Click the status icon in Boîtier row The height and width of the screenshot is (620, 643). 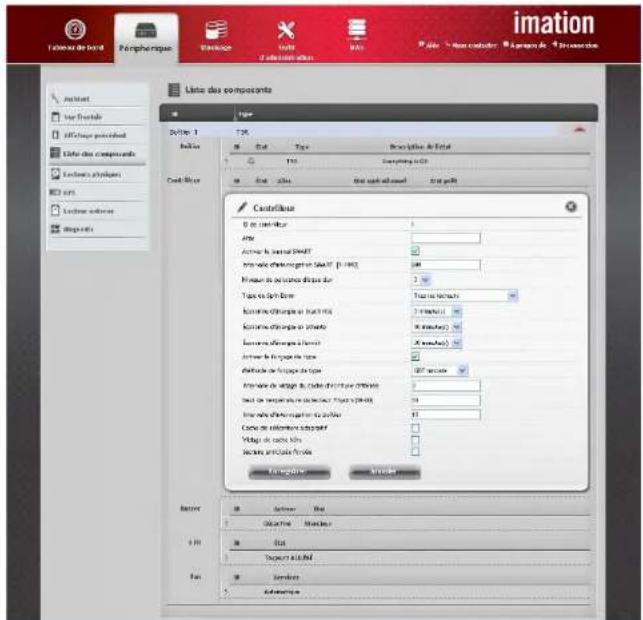pyautogui.click(x=251, y=161)
